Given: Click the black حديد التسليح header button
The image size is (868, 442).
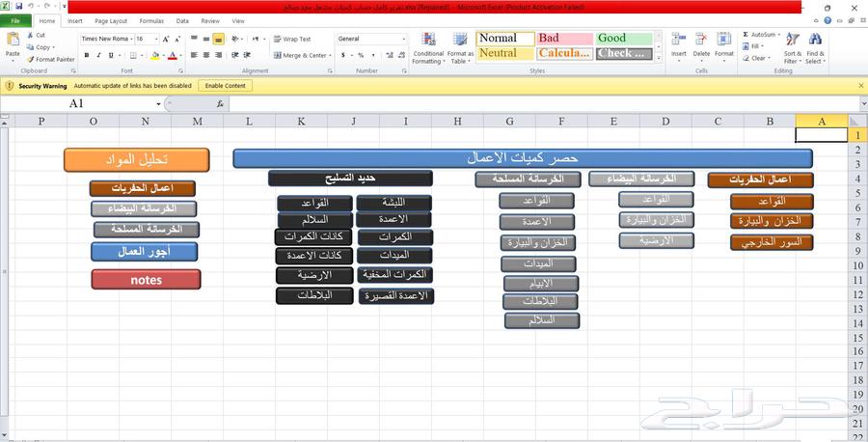Looking at the screenshot, I should 350,178.
